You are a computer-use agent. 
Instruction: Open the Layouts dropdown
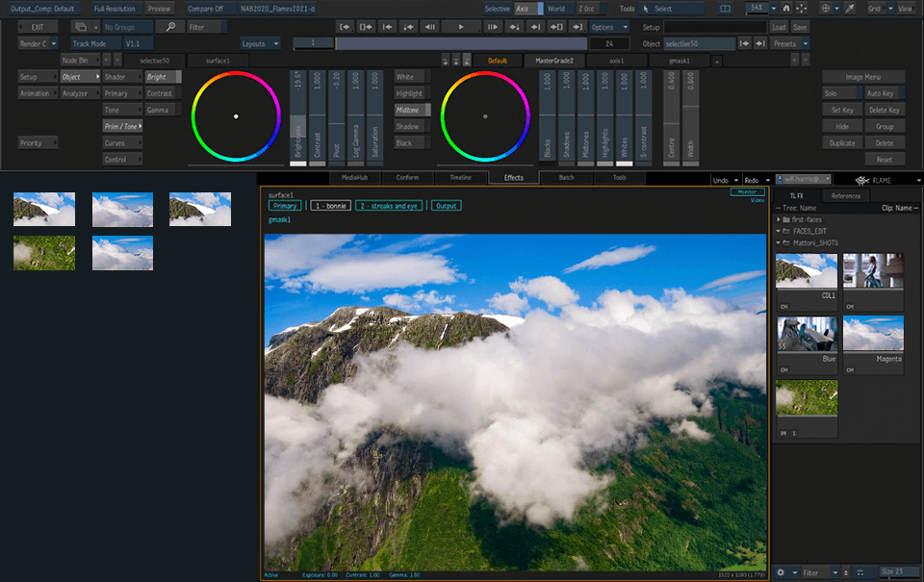coord(260,42)
